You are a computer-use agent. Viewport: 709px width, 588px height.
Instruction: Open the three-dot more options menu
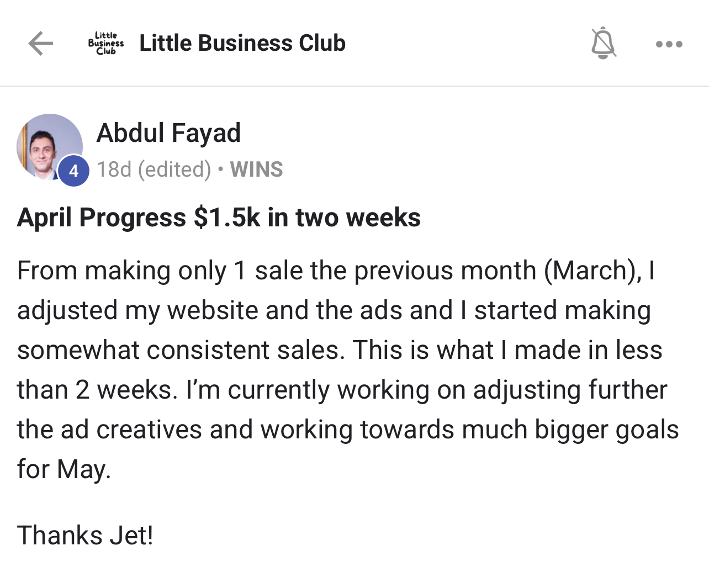pos(669,44)
